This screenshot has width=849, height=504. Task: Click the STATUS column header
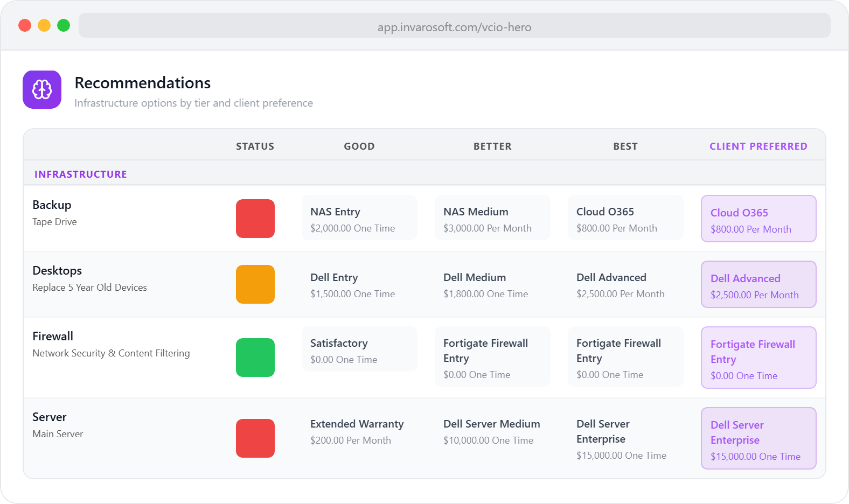[x=255, y=146]
